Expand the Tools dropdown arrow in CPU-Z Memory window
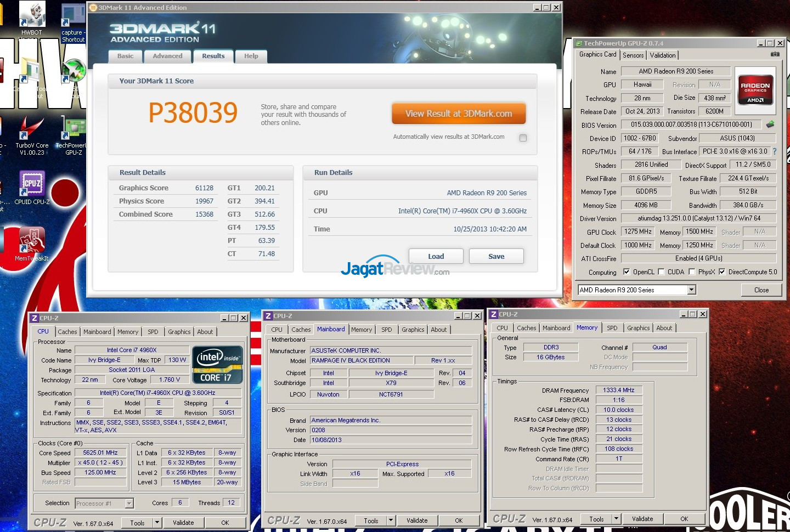The height and width of the screenshot is (532, 790). [616, 519]
